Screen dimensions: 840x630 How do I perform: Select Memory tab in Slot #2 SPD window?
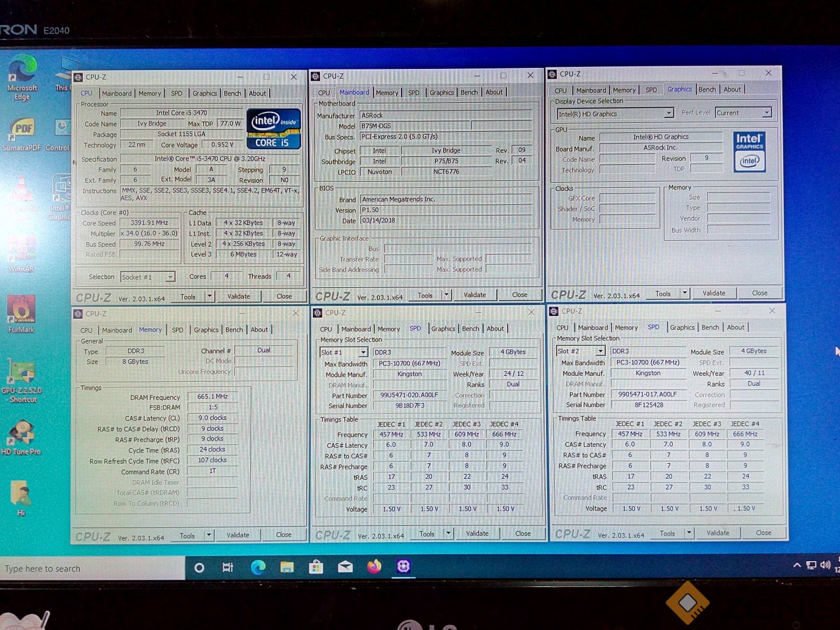(x=626, y=327)
